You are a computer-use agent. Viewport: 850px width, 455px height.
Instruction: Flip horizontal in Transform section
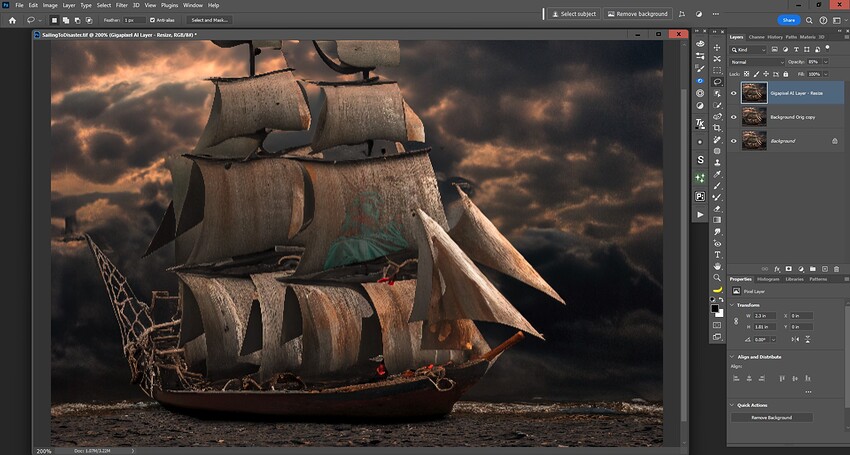[x=795, y=339]
